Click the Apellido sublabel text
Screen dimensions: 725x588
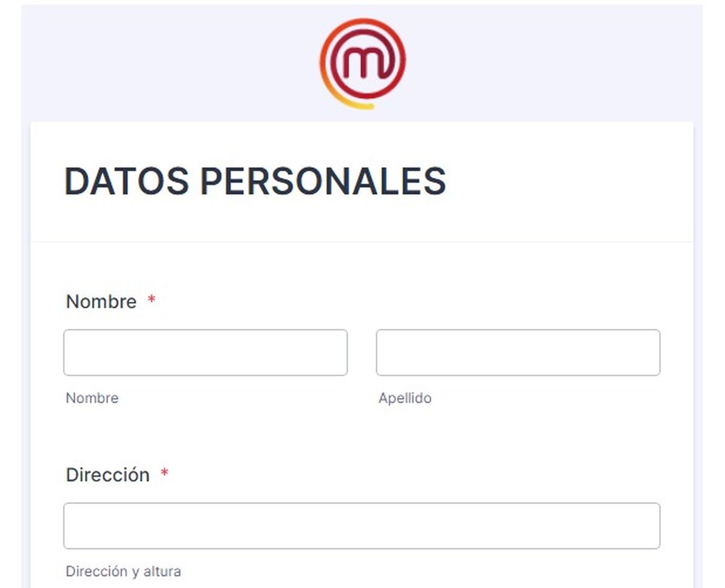click(405, 398)
